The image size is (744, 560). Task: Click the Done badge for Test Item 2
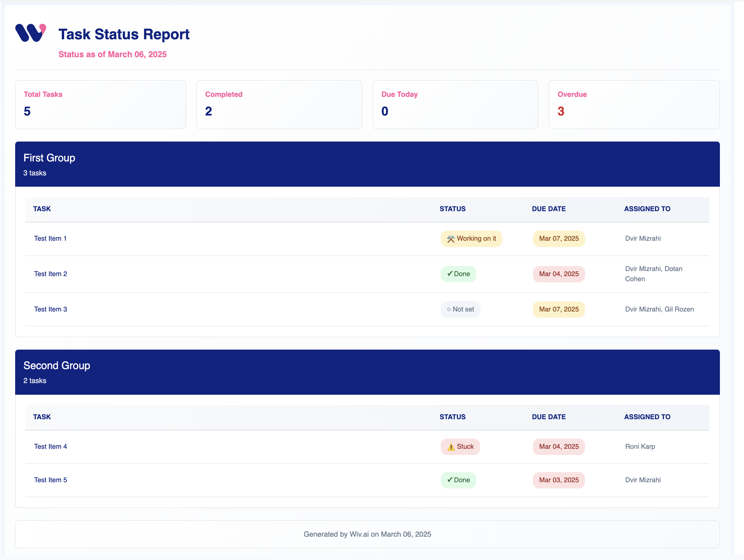(x=458, y=274)
